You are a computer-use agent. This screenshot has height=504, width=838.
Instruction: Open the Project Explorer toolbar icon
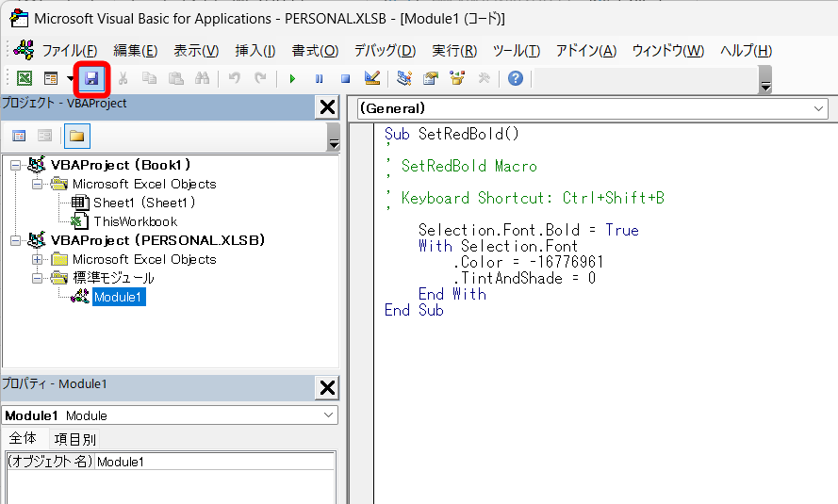tap(404, 78)
